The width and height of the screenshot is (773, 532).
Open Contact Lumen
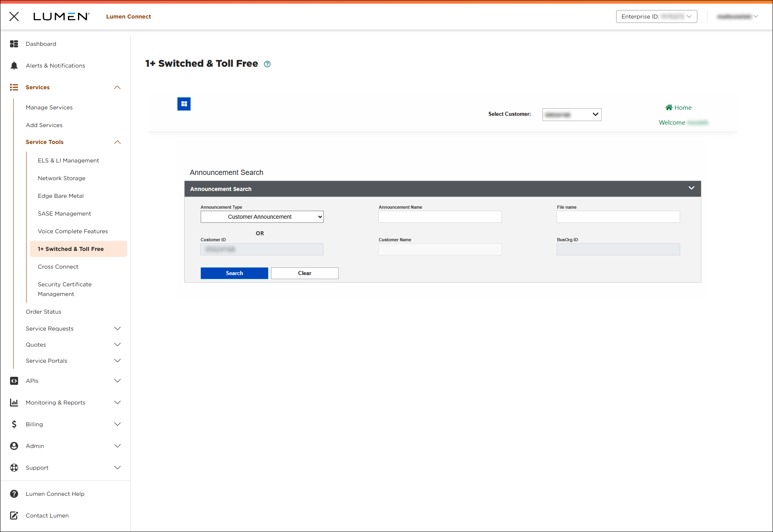tap(47, 516)
